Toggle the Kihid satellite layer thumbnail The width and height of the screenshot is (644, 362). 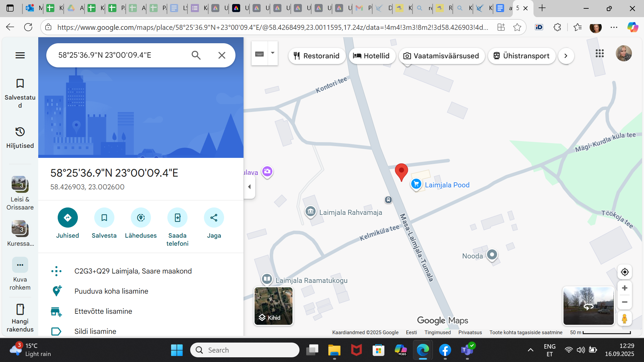click(273, 306)
